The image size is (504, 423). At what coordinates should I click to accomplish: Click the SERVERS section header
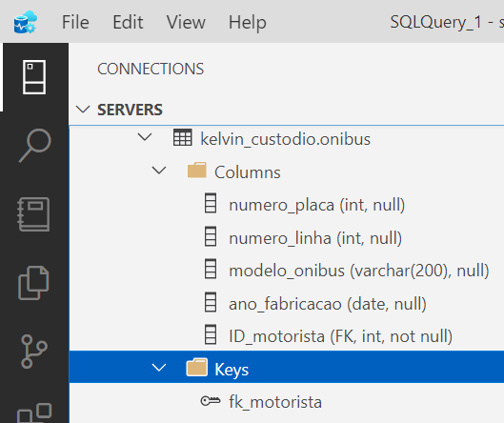[130, 110]
